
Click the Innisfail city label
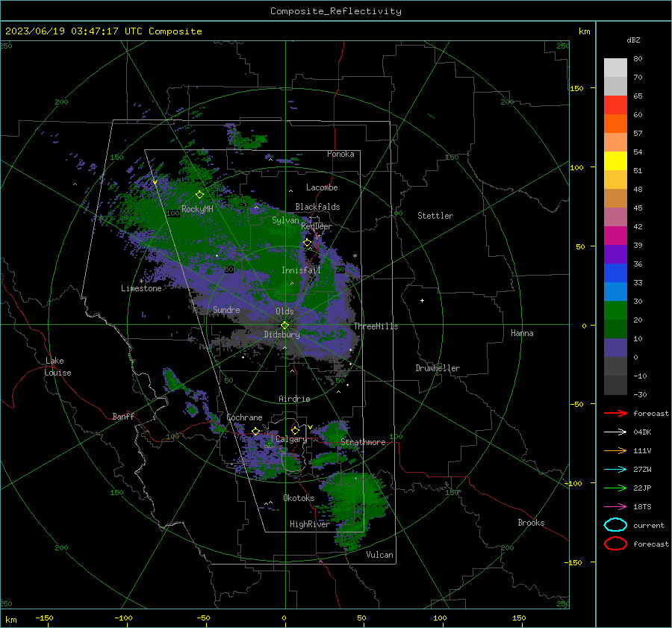pos(301,270)
